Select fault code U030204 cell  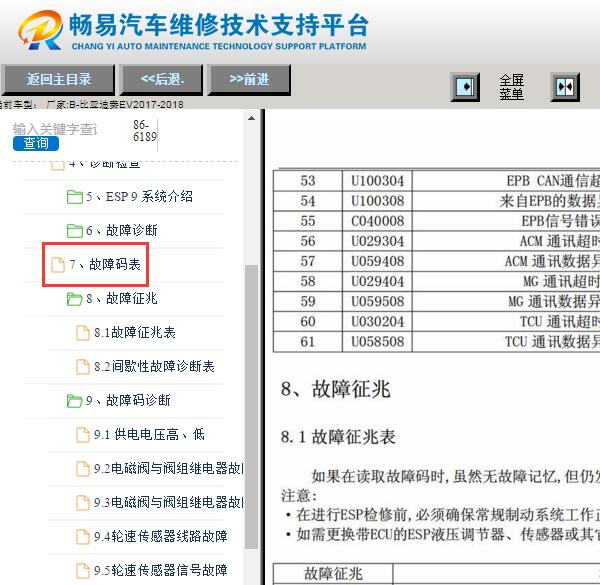click(x=377, y=321)
